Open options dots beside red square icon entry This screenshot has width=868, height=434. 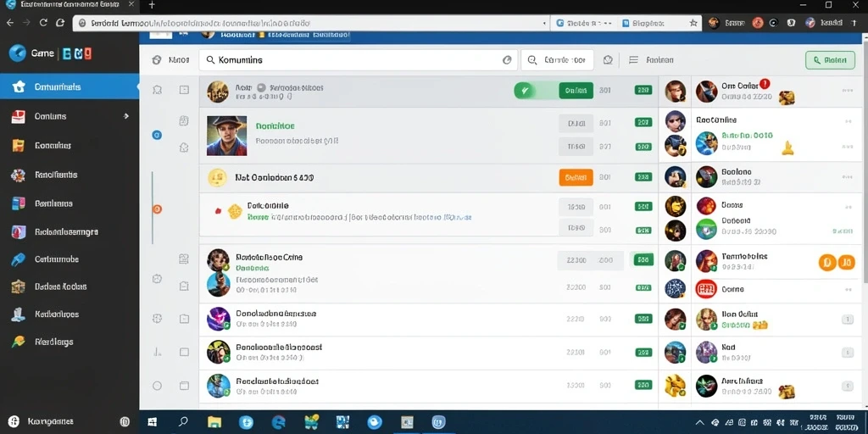(x=848, y=290)
